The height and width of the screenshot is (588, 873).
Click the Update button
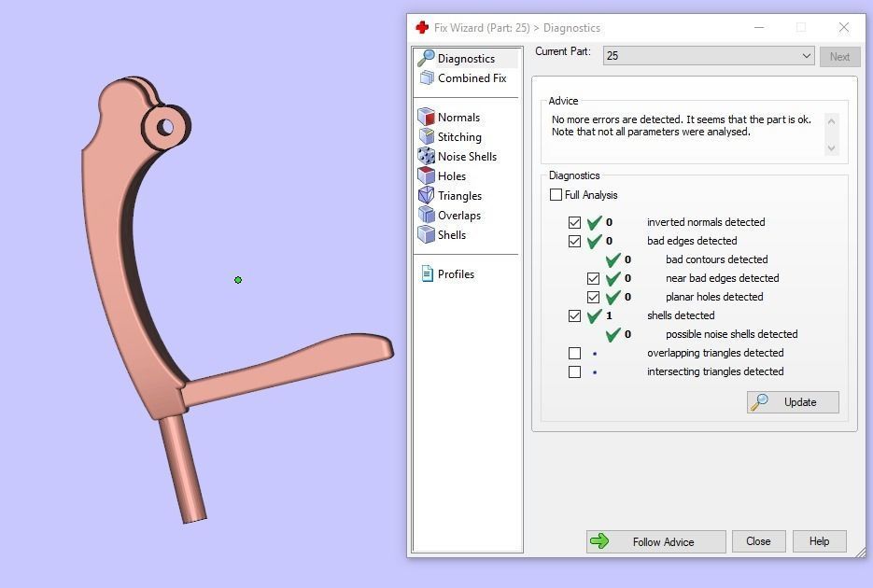(x=793, y=401)
